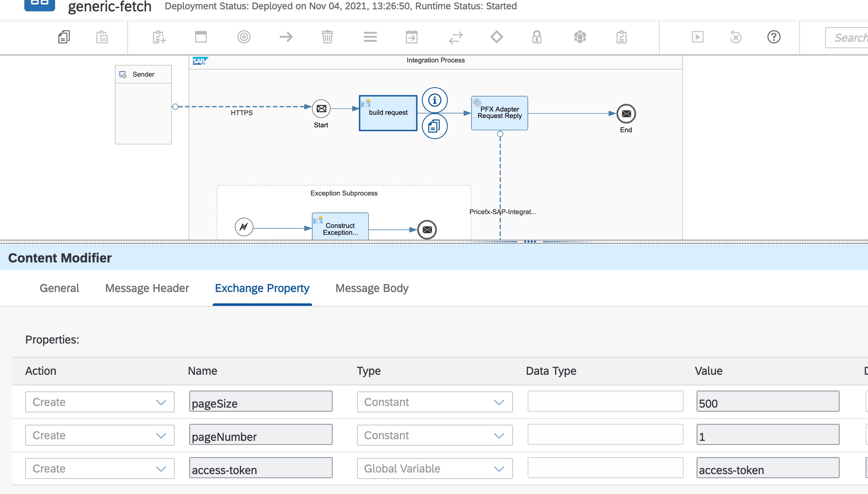Expand Global Variable type dropdown
Image resolution: width=868 pixels, height=494 pixels.
(x=434, y=468)
